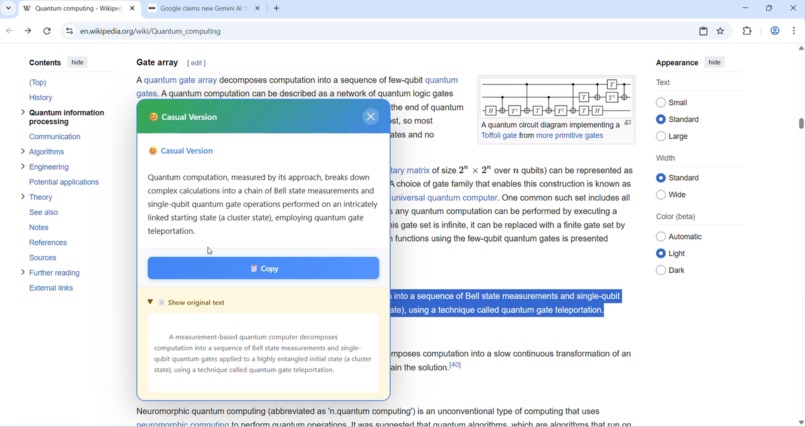Screen dimensions: 806x427
Task: Switch to the Quantum computing Wikipedia tab
Action: pos(79,8)
